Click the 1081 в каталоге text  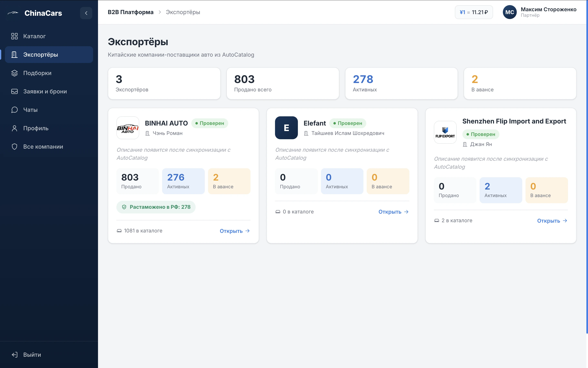point(143,231)
